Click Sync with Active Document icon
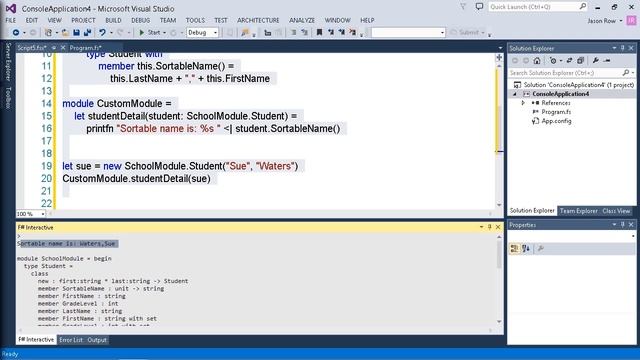The image size is (640, 360). pyautogui.click(x=569, y=61)
